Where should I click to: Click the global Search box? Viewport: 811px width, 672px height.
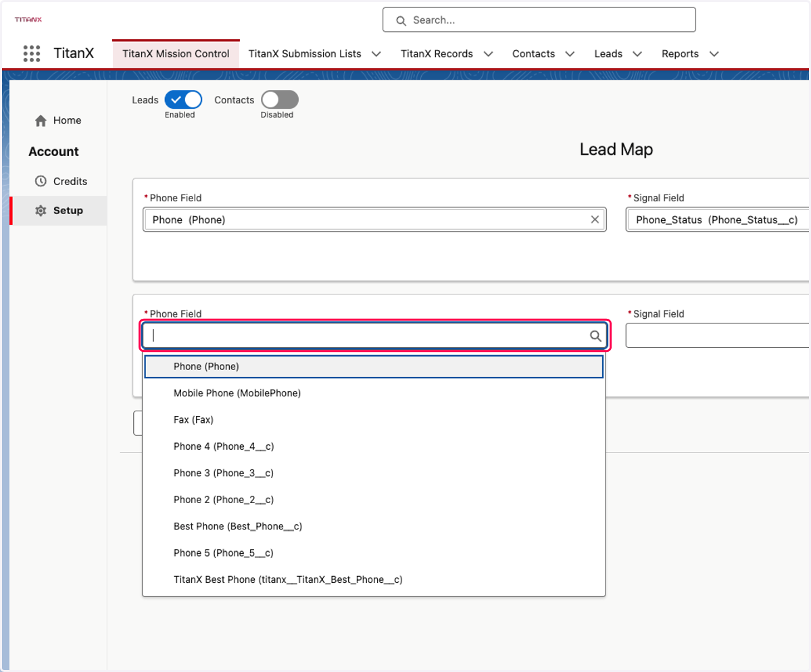(539, 20)
